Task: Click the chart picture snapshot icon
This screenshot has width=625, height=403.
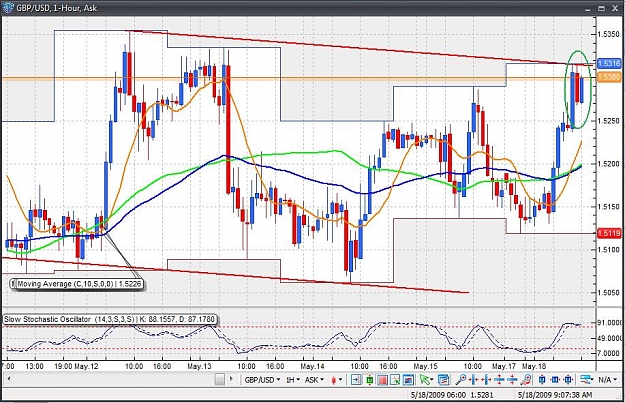Action: coord(409,379)
